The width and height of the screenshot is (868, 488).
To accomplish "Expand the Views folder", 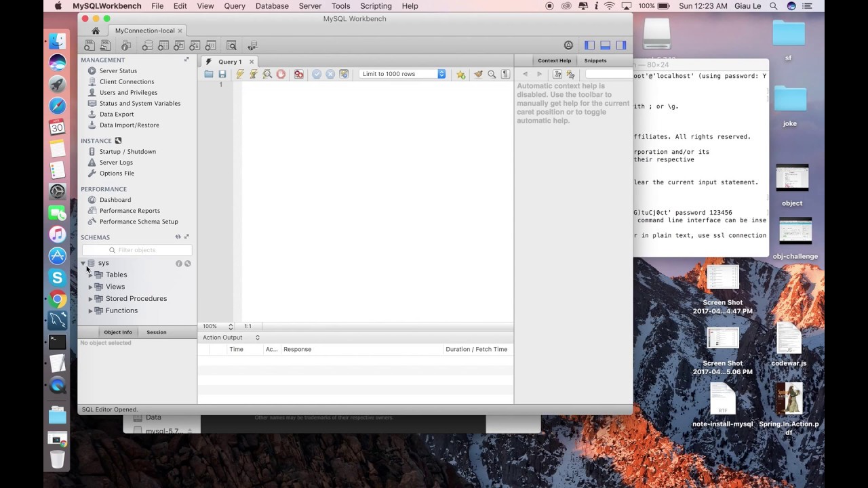I will pyautogui.click(x=91, y=287).
